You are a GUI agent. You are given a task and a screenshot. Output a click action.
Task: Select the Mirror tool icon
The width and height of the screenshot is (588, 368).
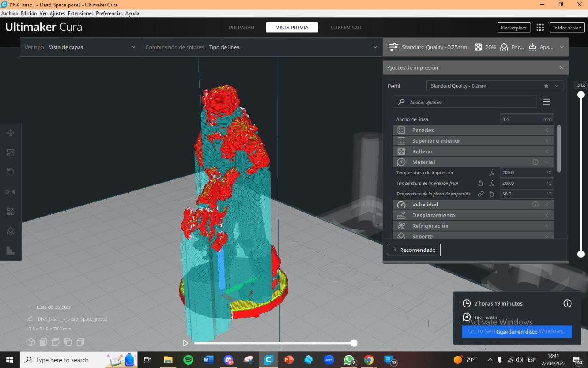coord(11,192)
